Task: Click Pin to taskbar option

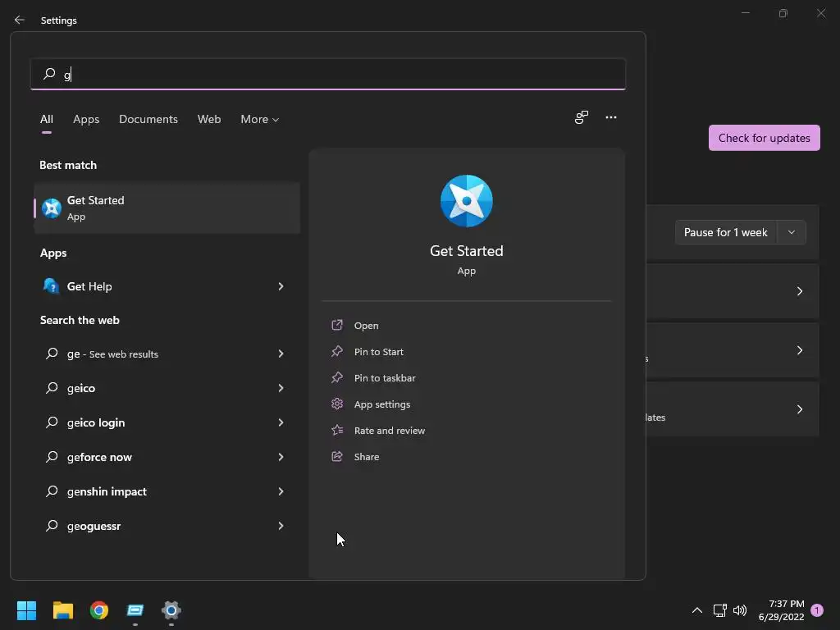Action: point(385,377)
